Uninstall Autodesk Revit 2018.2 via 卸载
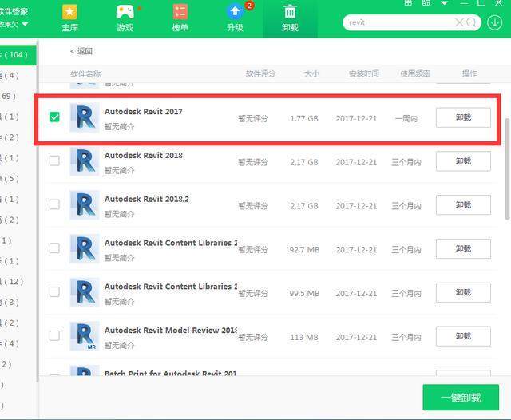511x420 pixels. 463,204
